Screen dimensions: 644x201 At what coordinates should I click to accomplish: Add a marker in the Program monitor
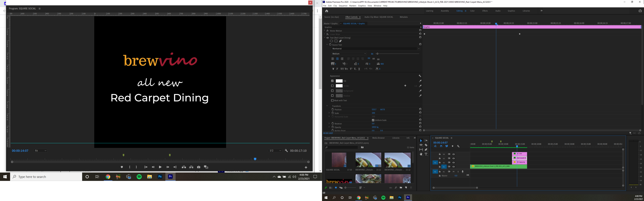pos(122,167)
